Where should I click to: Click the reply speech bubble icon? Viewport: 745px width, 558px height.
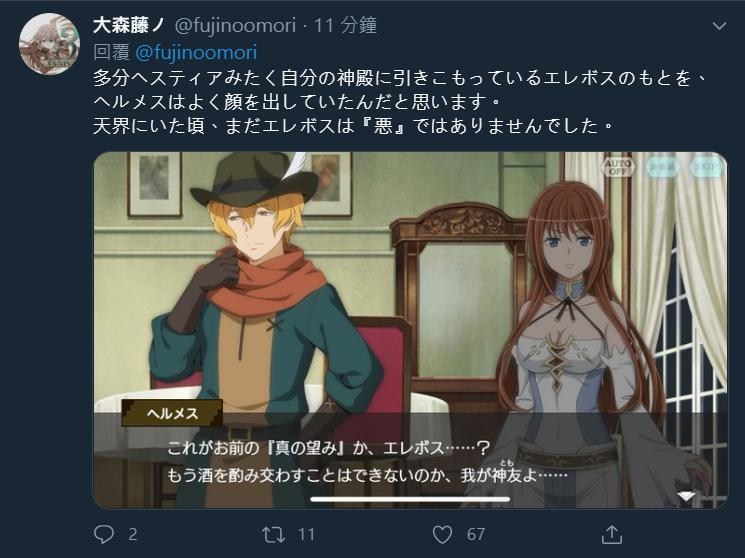104,534
